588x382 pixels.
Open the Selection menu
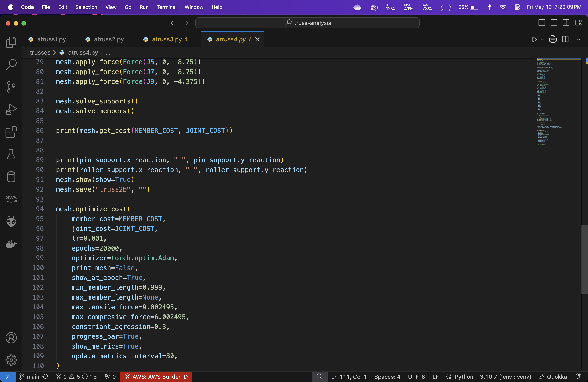pyautogui.click(x=86, y=7)
